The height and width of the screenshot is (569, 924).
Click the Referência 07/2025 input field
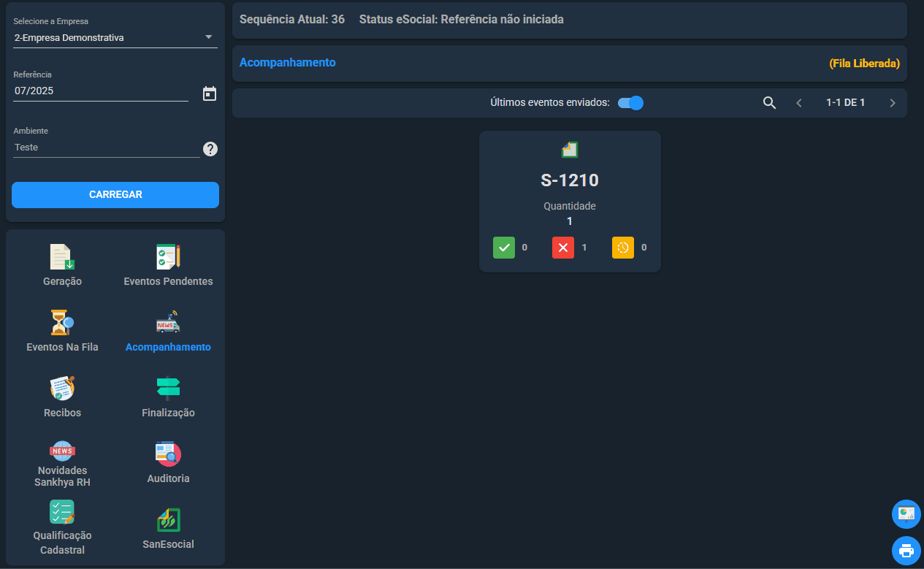[101, 91]
